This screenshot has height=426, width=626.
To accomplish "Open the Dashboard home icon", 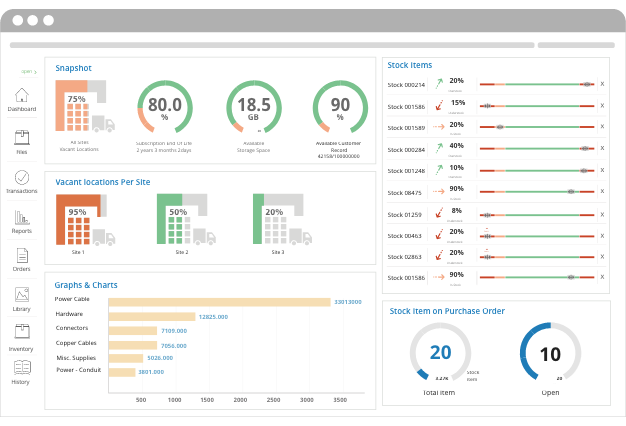I will click(22, 96).
